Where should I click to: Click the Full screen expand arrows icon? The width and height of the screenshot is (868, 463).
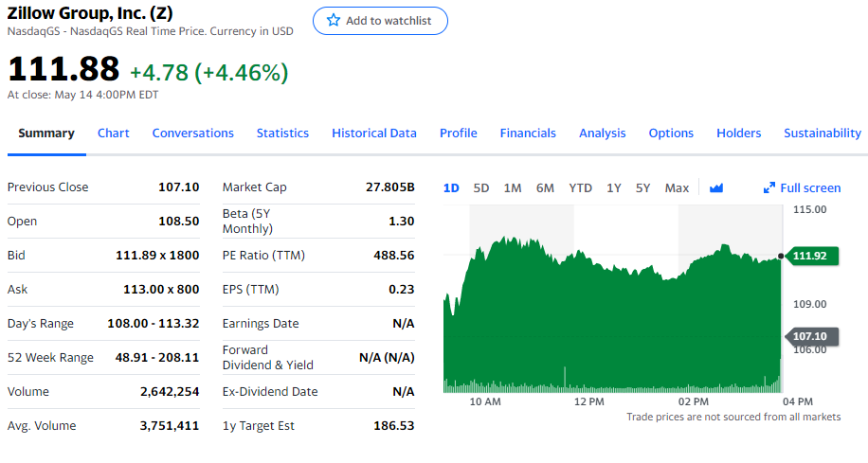(x=769, y=188)
